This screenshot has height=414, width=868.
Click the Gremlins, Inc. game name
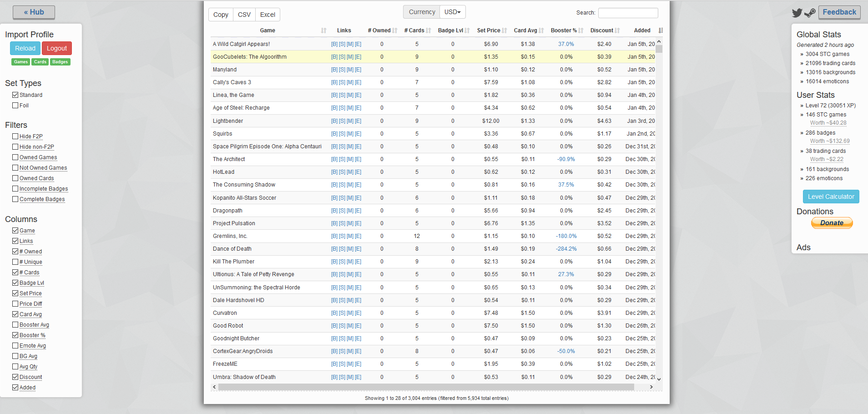click(x=230, y=236)
